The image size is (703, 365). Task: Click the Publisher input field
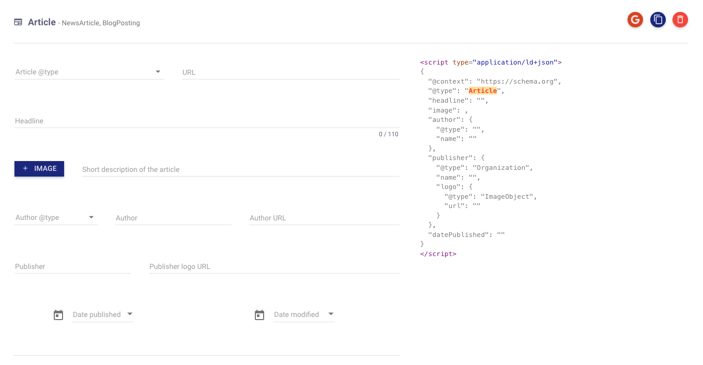click(73, 266)
